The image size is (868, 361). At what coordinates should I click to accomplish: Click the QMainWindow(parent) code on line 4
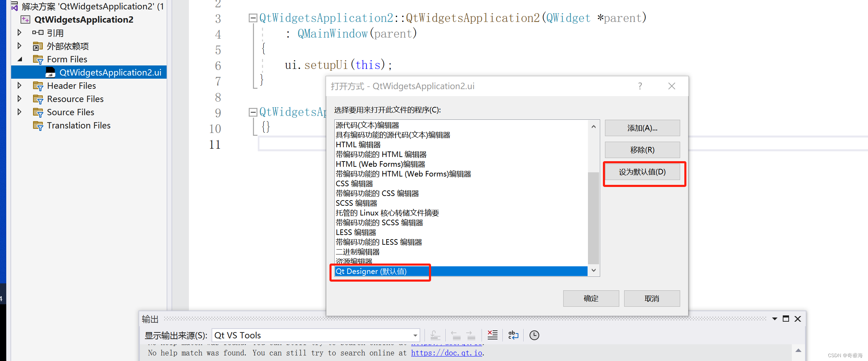pos(357,34)
